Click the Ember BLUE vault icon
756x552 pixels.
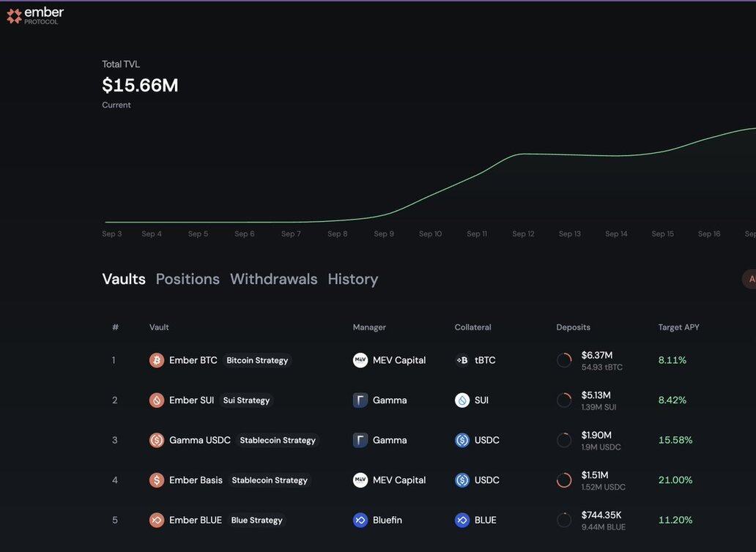click(157, 521)
